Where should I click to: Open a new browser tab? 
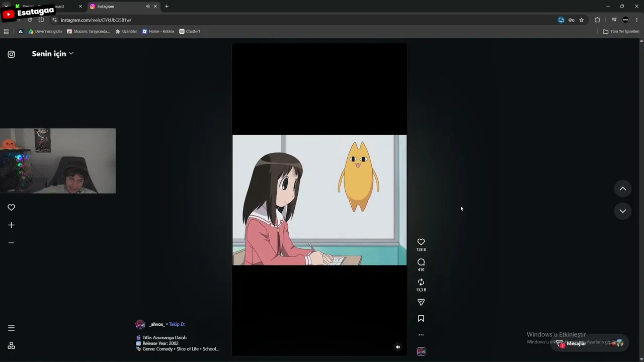tap(167, 7)
